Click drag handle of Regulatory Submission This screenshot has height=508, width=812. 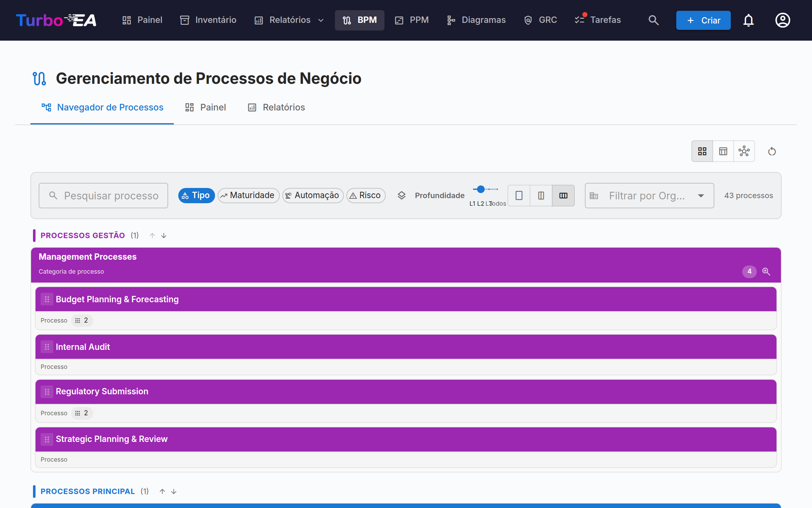click(x=47, y=392)
